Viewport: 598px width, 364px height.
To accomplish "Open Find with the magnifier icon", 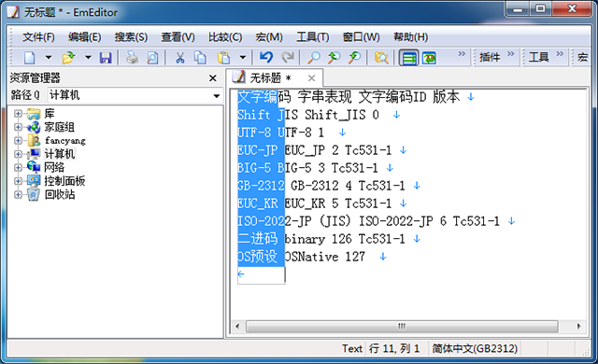I will point(314,58).
